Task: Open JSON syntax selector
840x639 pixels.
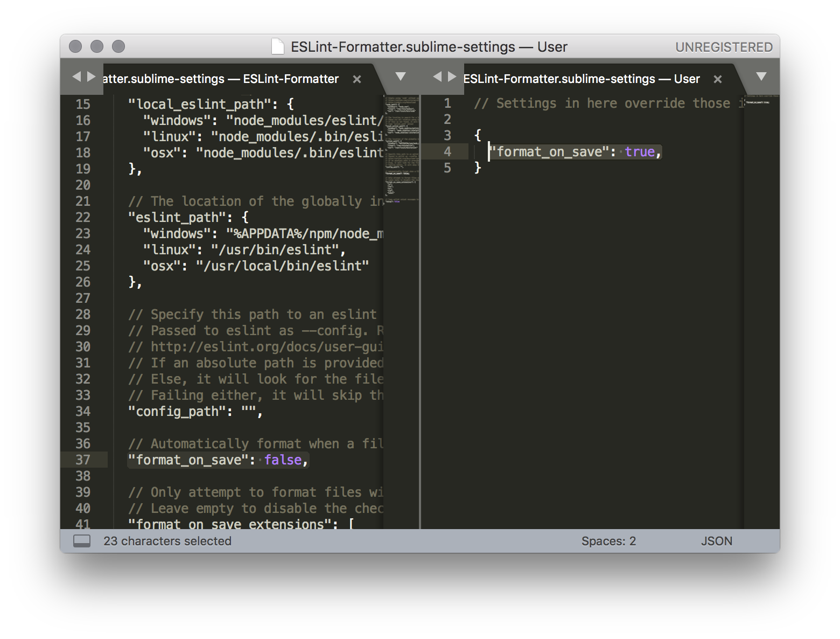Action: click(716, 541)
